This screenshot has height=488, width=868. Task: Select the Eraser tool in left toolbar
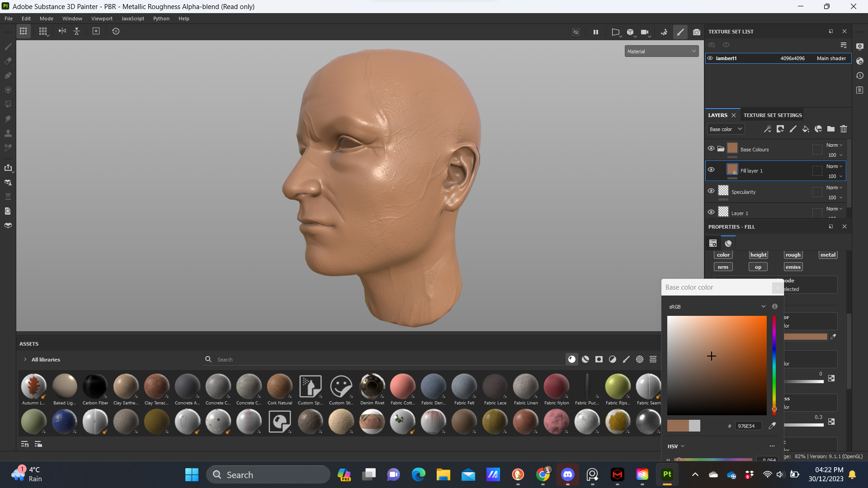[8, 61]
